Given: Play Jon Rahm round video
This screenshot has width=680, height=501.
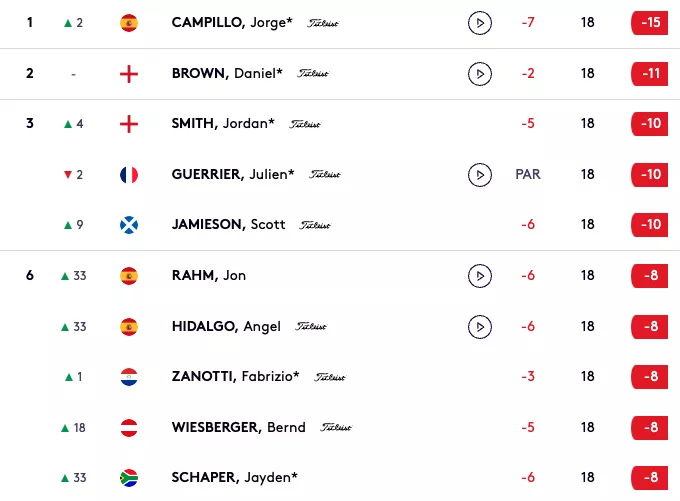Looking at the screenshot, I should coord(480,276).
